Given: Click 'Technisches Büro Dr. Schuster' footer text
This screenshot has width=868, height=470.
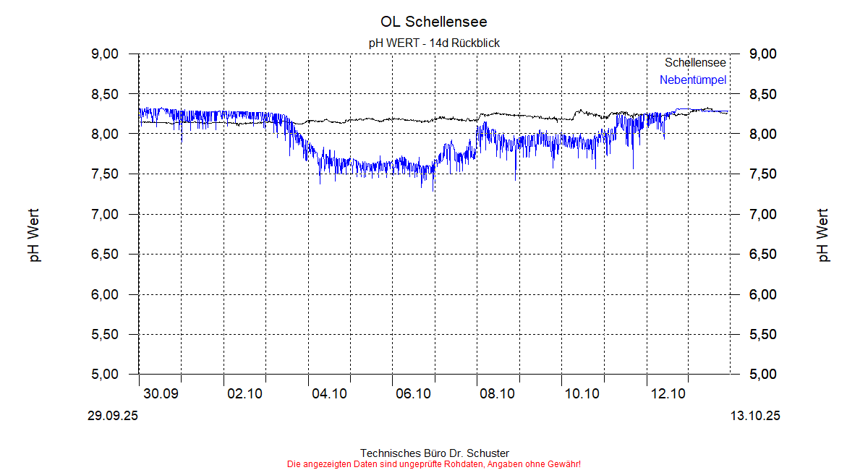Looking at the screenshot, I should 433,453.
